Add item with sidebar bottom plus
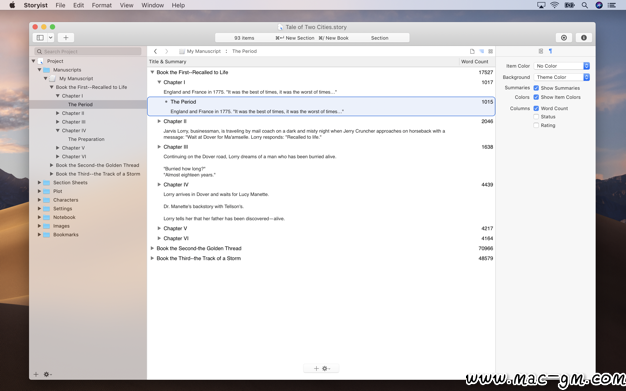This screenshot has height=391, width=626. tap(36, 374)
